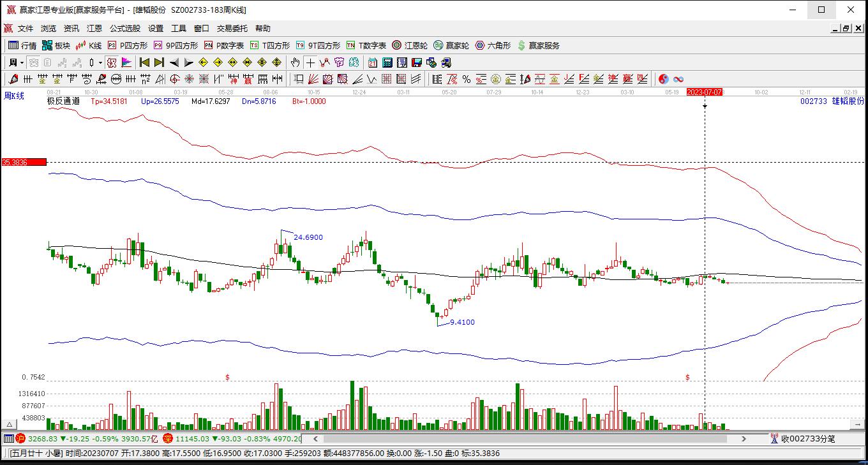The width and height of the screenshot is (868, 465).
Task: Click the yin-yang taiji icon
Action: point(664,79)
